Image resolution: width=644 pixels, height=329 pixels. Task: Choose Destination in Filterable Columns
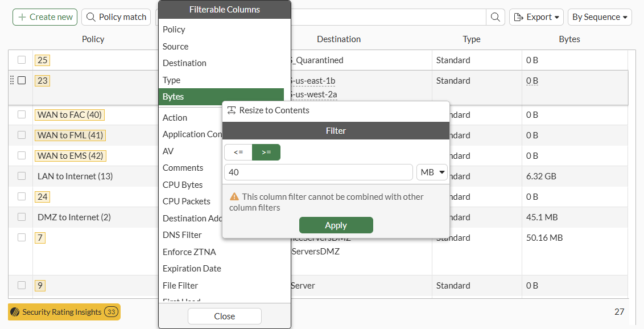pos(184,63)
